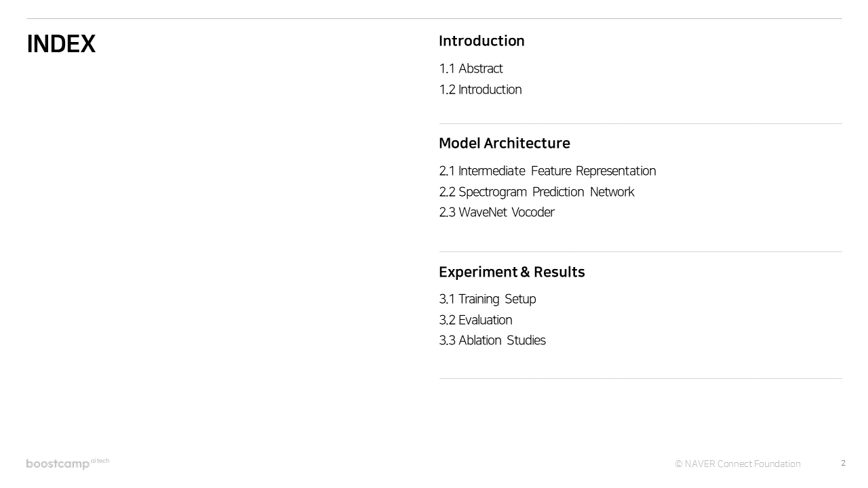Image resolution: width=868 pixels, height=488 pixels.
Task: Select the Experiment & Results heading
Action: tap(511, 272)
